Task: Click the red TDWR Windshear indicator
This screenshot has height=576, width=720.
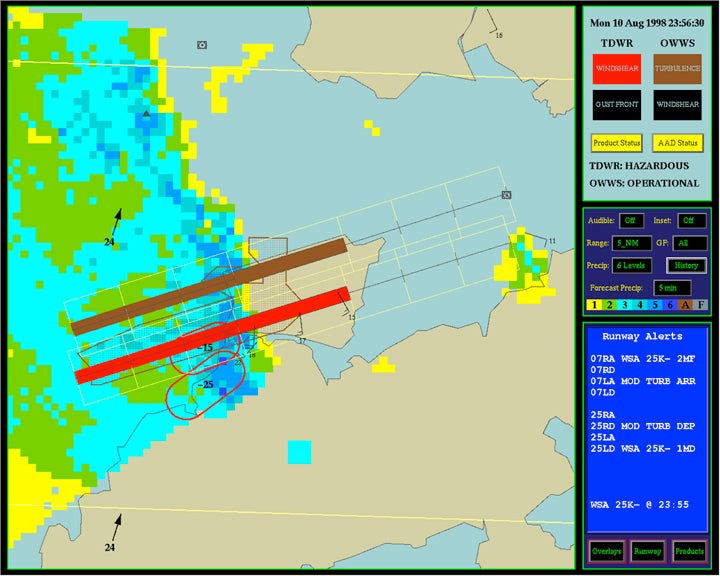Action: coord(615,68)
